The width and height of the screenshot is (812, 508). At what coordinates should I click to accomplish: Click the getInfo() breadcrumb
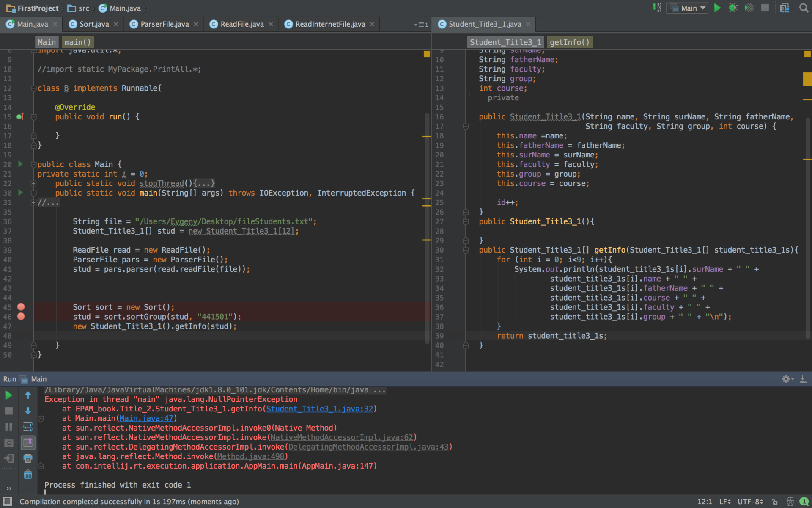coord(569,42)
